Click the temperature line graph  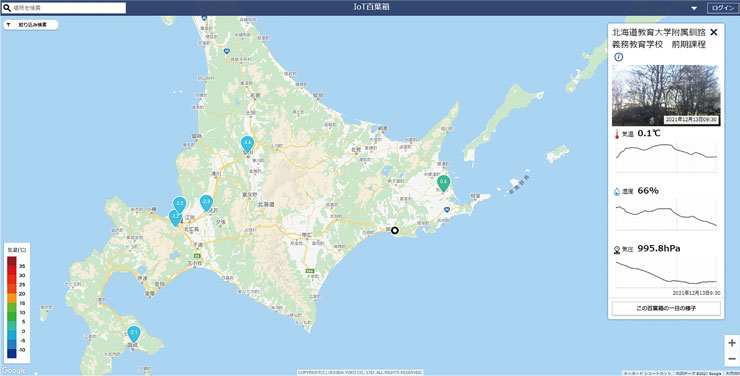tap(666, 157)
